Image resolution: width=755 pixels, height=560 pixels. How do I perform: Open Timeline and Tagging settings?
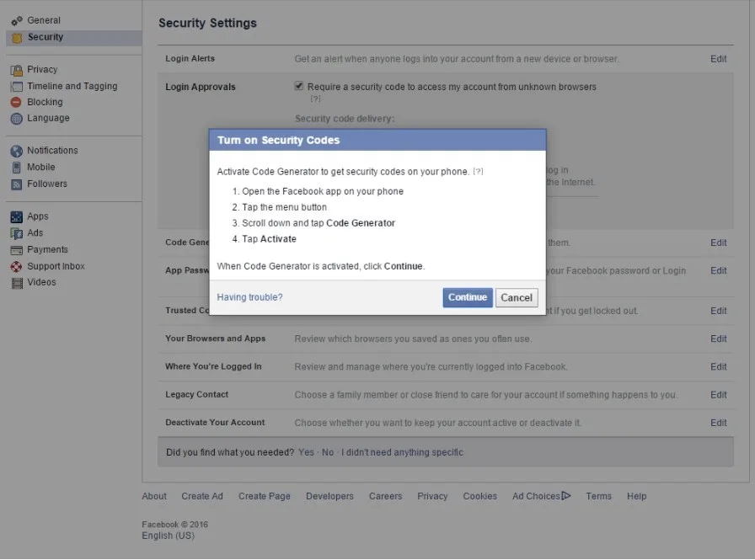tap(72, 86)
